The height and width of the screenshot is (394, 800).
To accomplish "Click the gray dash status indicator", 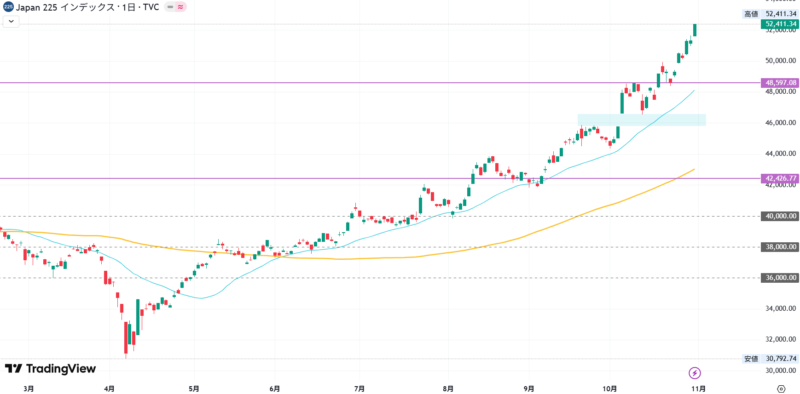I will pyautogui.click(x=170, y=7).
